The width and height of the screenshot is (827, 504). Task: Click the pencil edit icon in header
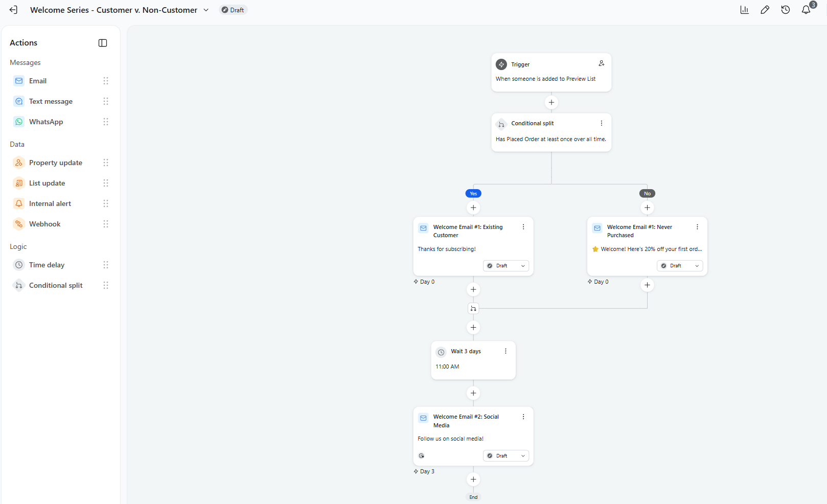click(765, 10)
